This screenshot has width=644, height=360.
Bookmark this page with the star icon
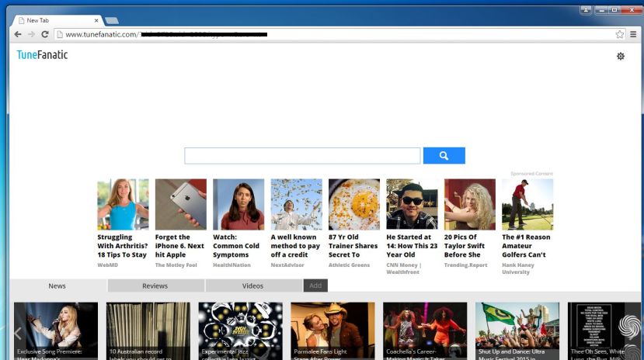620,34
